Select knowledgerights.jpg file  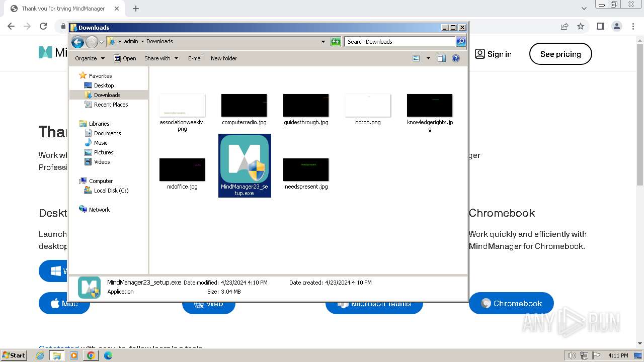click(x=430, y=112)
